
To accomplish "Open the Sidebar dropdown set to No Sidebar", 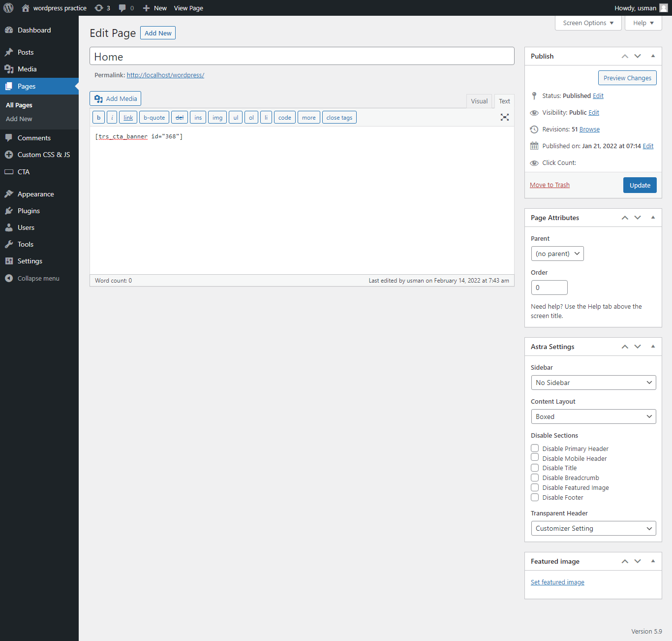I will [593, 383].
